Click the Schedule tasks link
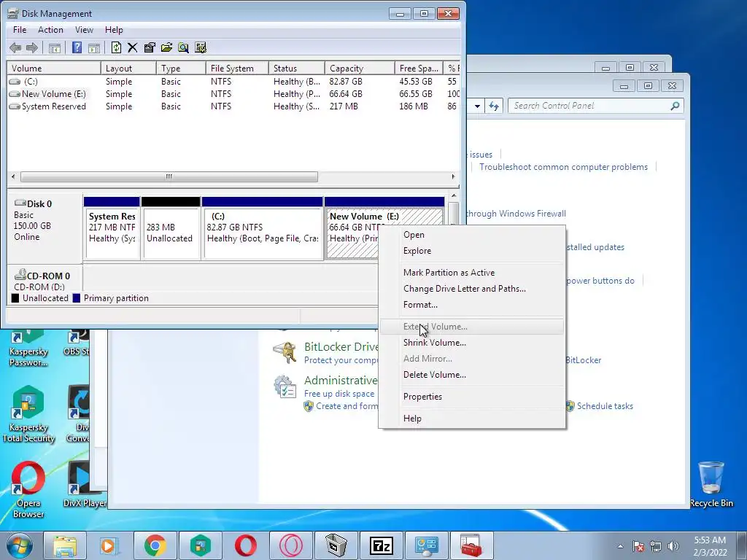 [605, 406]
